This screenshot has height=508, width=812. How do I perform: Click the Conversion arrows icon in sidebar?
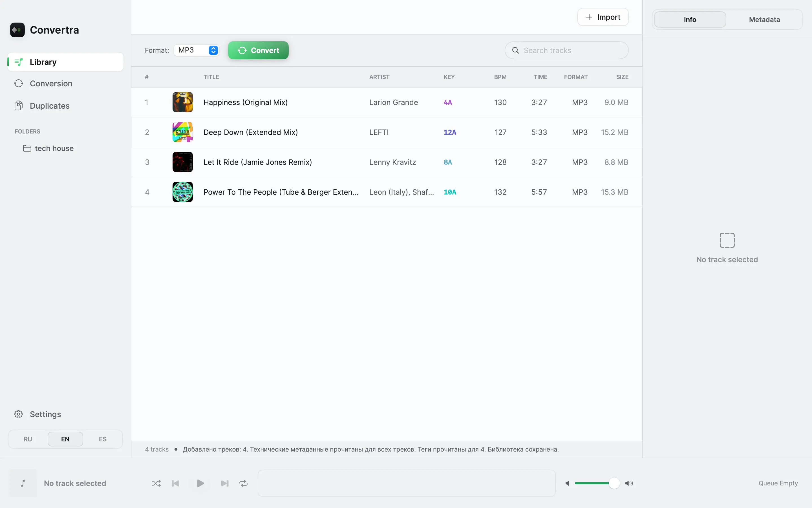(19, 83)
